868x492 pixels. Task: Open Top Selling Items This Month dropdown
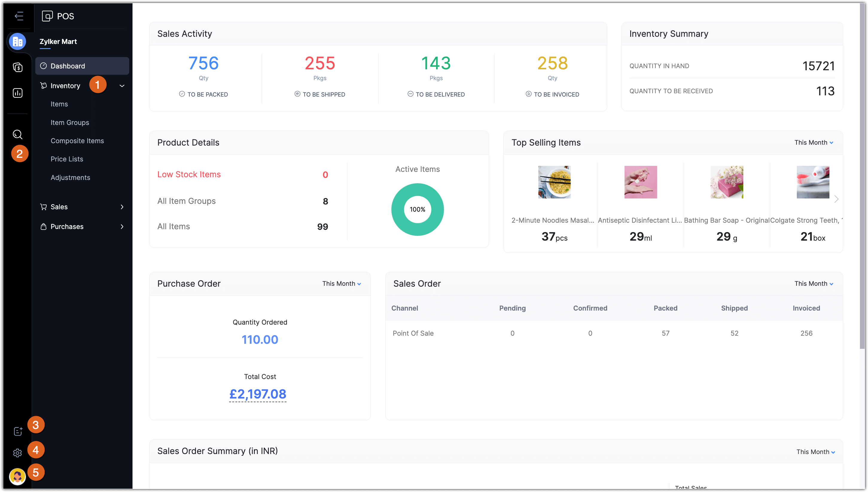[x=814, y=143]
